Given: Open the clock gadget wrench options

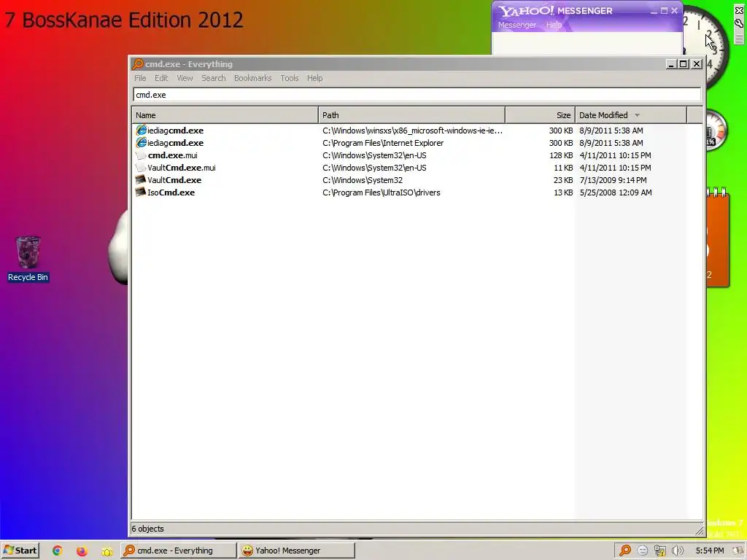Looking at the screenshot, I should pos(740,23).
